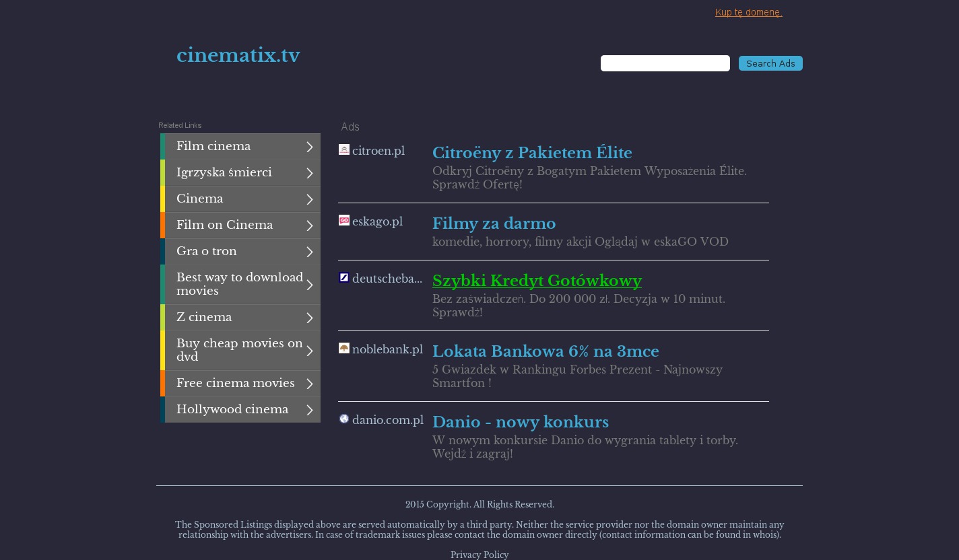Click the Deutsche Bank favicon icon
The image size is (959, 560).
[x=343, y=277]
